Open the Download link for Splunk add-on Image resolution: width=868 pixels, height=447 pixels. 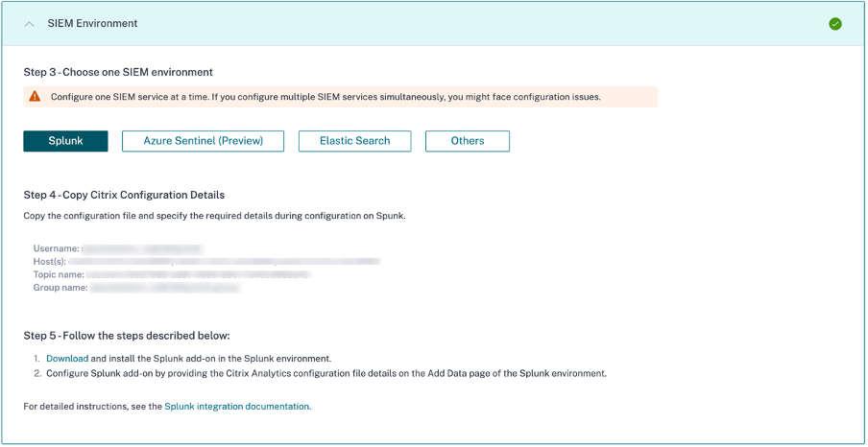(67, 358)
